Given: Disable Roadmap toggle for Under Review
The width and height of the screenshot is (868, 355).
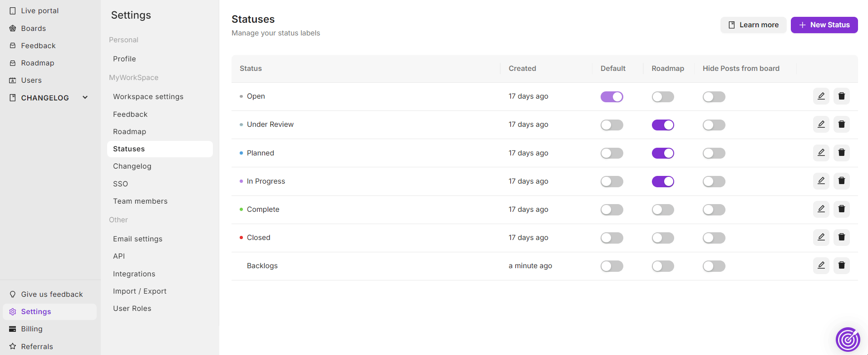Looking at the screenshot, I should point(663,125).
